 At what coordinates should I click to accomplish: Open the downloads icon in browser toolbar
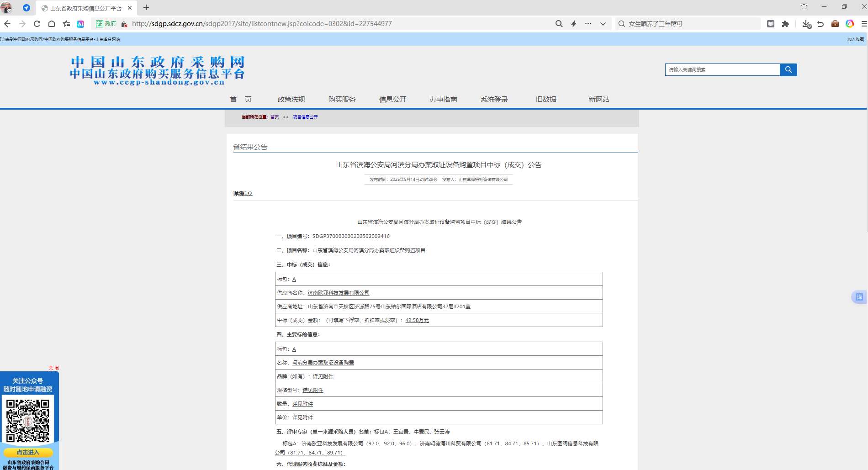(x=806, y=24)
